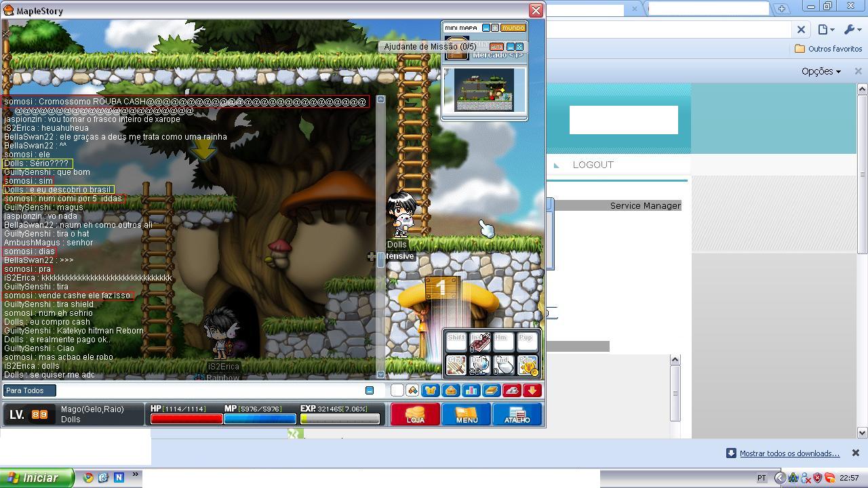Image resolution: width=868 pixels, height=488 pixels.
Task: Toggle AUTO on Ajudante de Missão
Action: [496, 47]
